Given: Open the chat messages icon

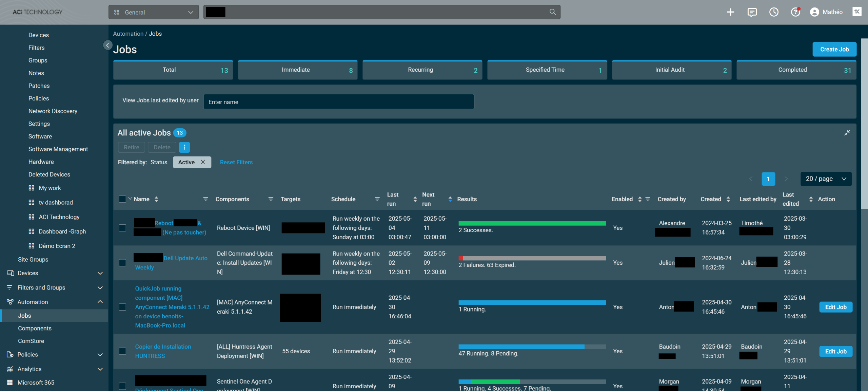Looking at the screenshot, I should [752, 12].
